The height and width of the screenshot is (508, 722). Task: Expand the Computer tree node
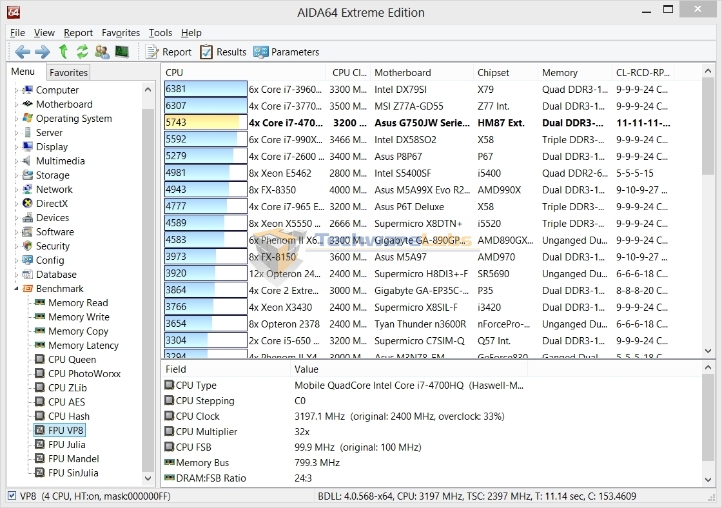tap(17, 90)
